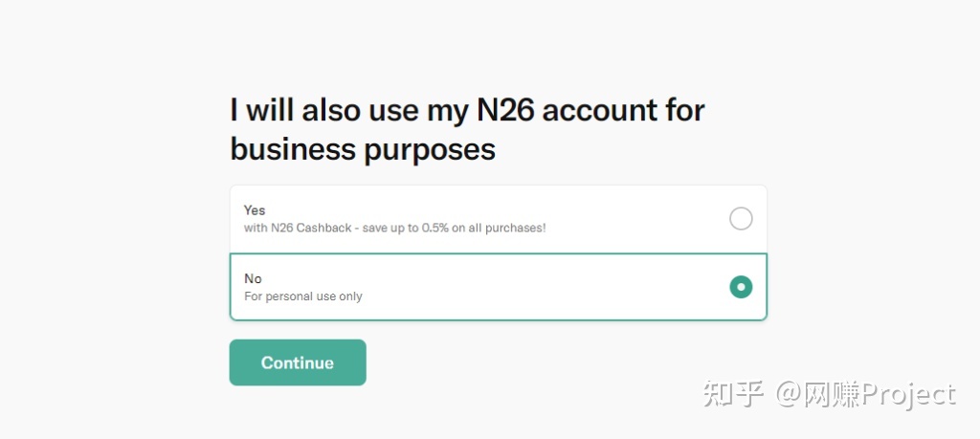This screenshot has height=439, width=980.
Task: Click the bold "No" option label
Action: (x=253, y=278)
